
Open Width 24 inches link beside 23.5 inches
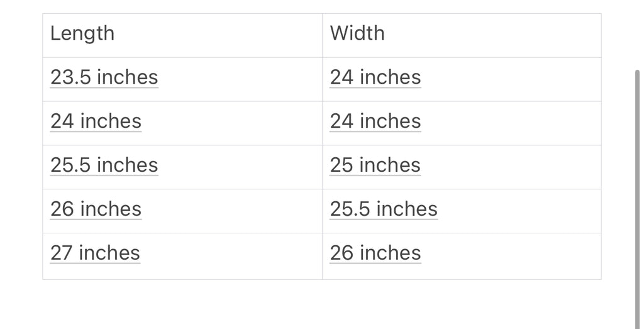click(375, 77)
